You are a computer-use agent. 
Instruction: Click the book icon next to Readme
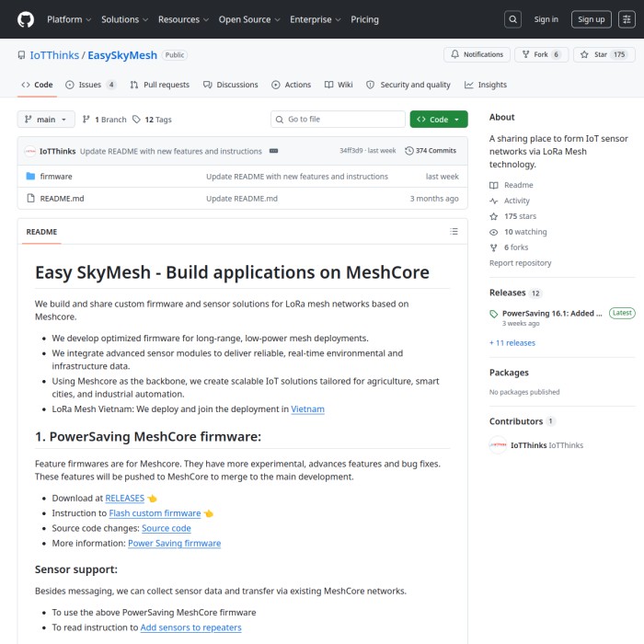coord(493,185)
